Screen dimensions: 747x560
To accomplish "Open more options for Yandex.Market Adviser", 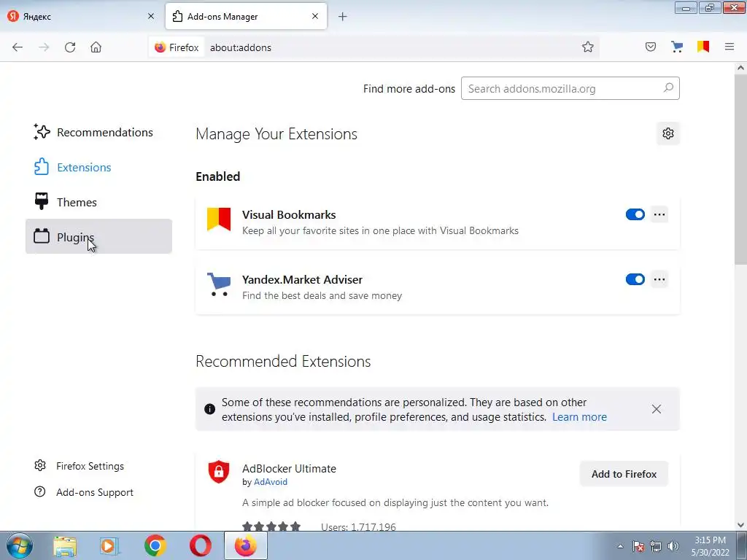I will (x=659, y=279).
